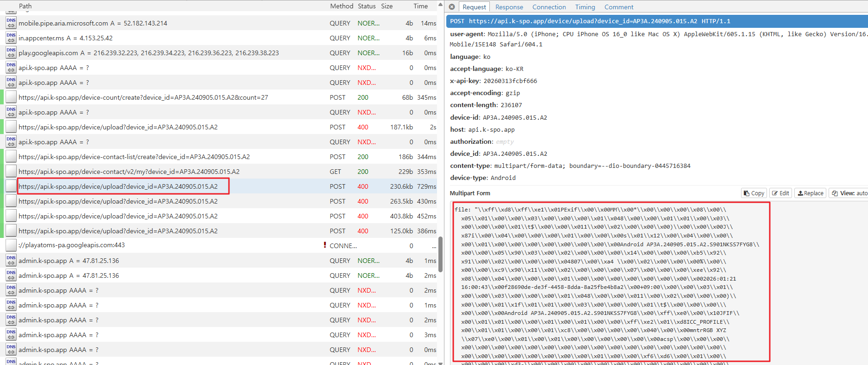Open the Timing tab

[585, 7]
